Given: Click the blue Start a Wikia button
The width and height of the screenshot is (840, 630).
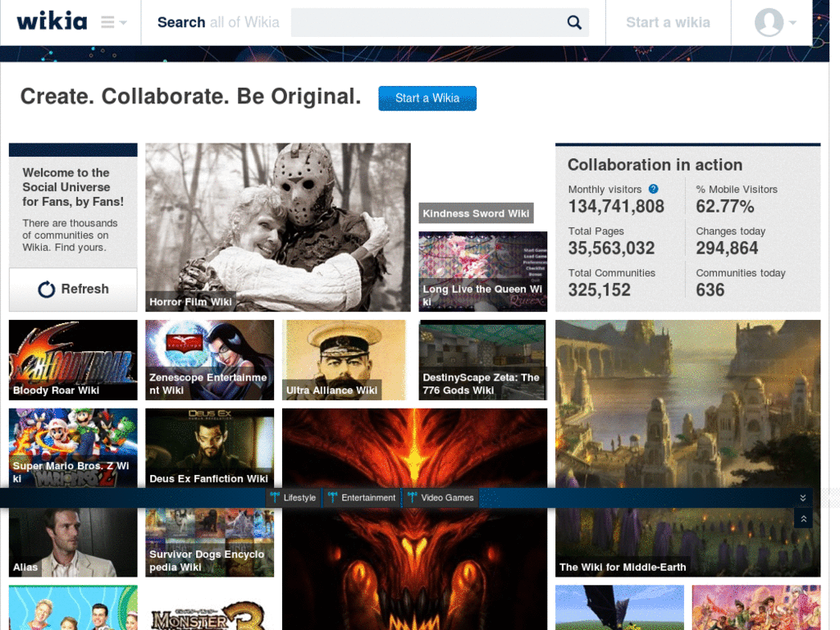Looking at the screenshot, I should (427, 98).
